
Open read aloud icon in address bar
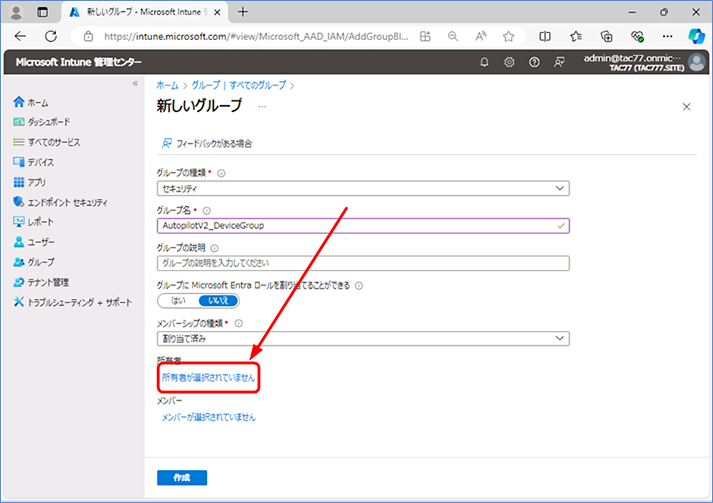coord(481,36)
